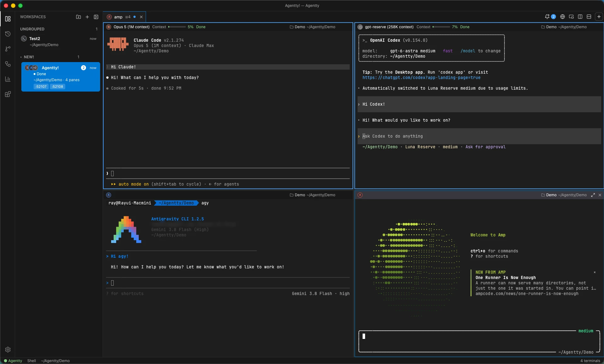Image resolution: width=604 pixels, height=364 pixels.
Task: Collapse the NEW! group triangle
Action: [21, 57]
